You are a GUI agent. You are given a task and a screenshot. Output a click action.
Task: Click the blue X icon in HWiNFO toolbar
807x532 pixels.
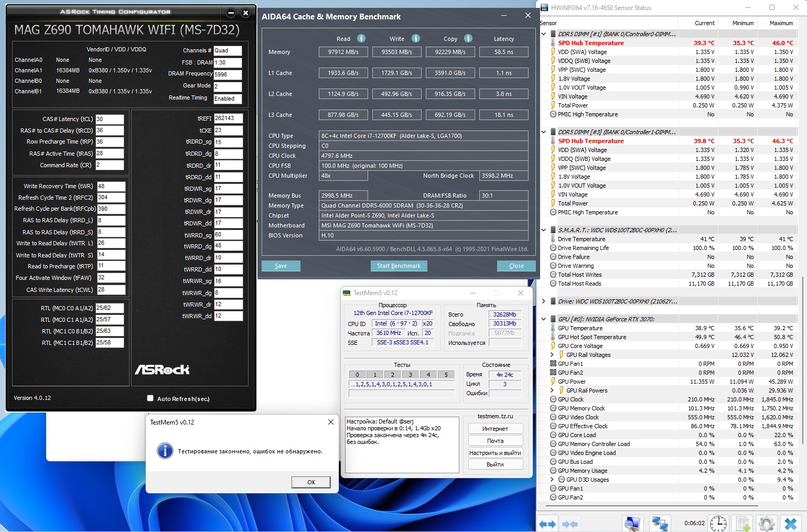[791, 523]
